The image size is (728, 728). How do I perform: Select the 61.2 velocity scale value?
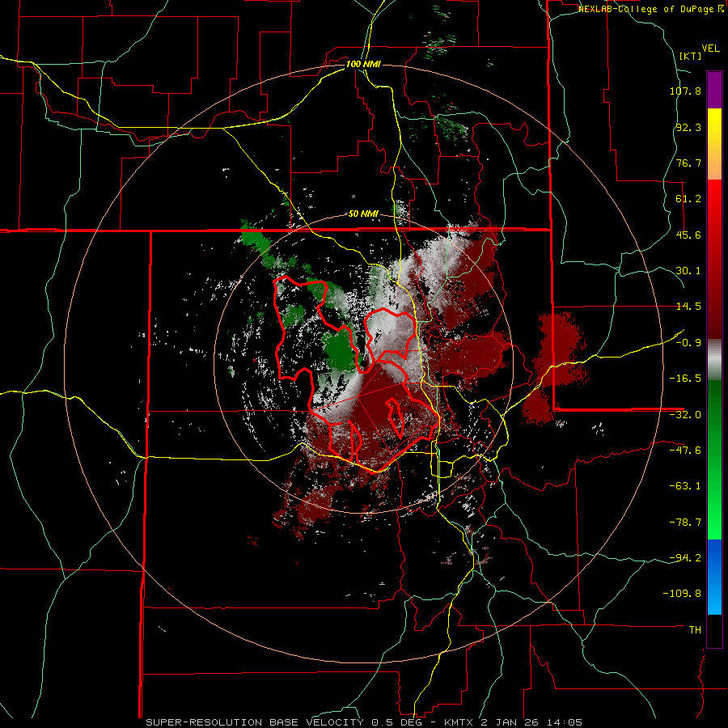[x=688, y=199]
